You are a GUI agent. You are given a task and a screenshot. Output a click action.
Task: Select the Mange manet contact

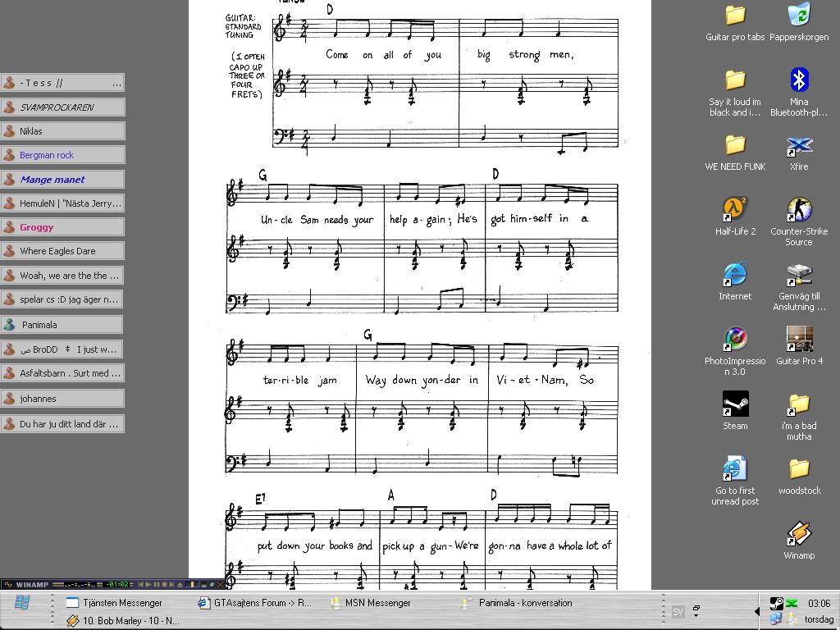(x=62, y=180)
